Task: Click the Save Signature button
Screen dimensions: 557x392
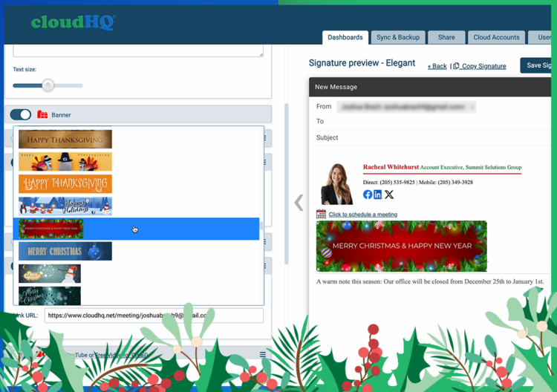Action: point(538,65)
